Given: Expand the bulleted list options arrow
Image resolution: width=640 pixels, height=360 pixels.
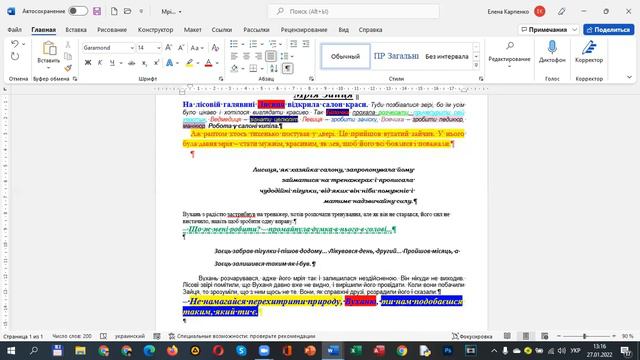Looking at the screenshot, I should (x=242, y=44).
